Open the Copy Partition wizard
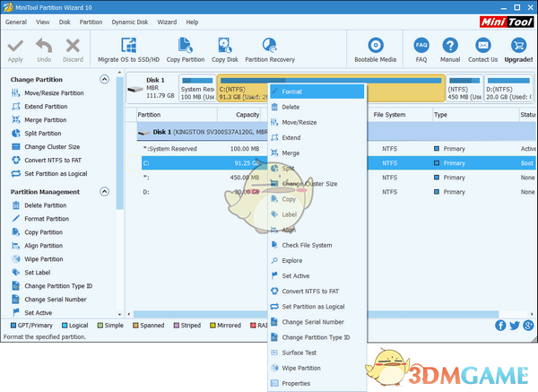538x392 pixels. (185, 47)
